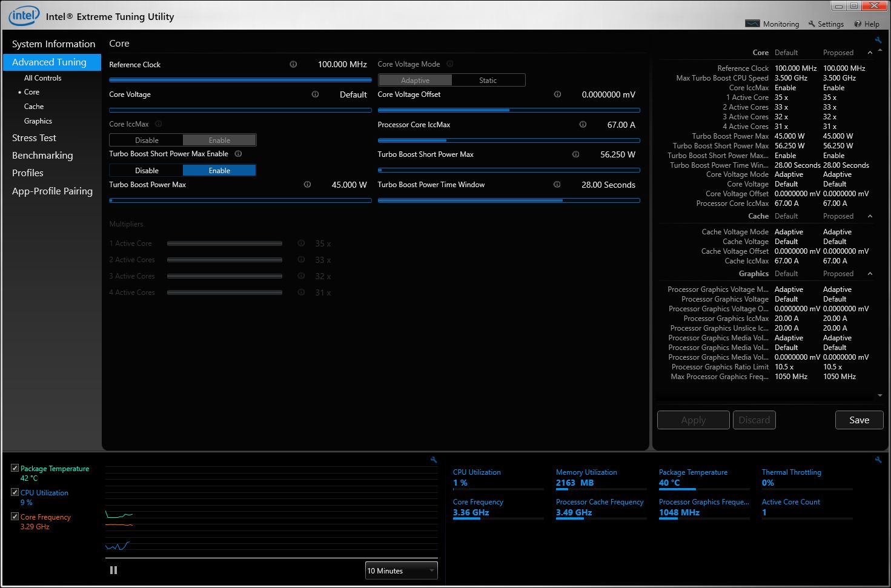This screenshot has width=891, height=588.
Task: Disable Turbo Boost Short Power Max
Action: 147,171
